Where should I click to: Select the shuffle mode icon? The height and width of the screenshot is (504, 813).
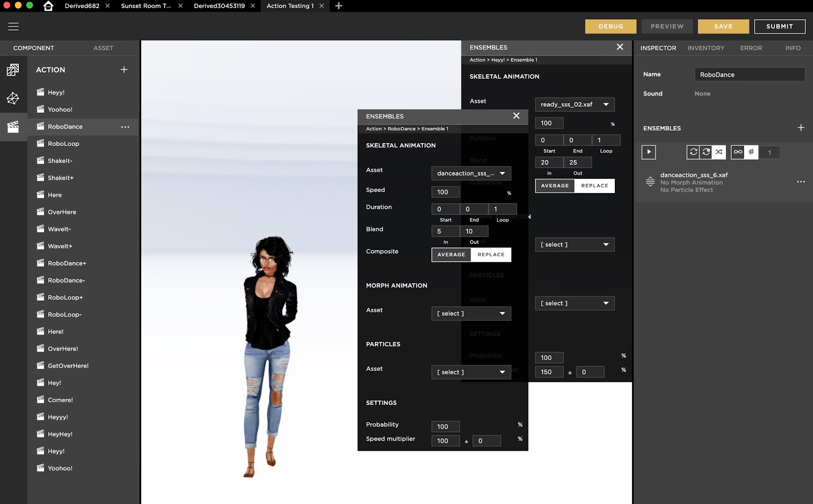[719, 152]
